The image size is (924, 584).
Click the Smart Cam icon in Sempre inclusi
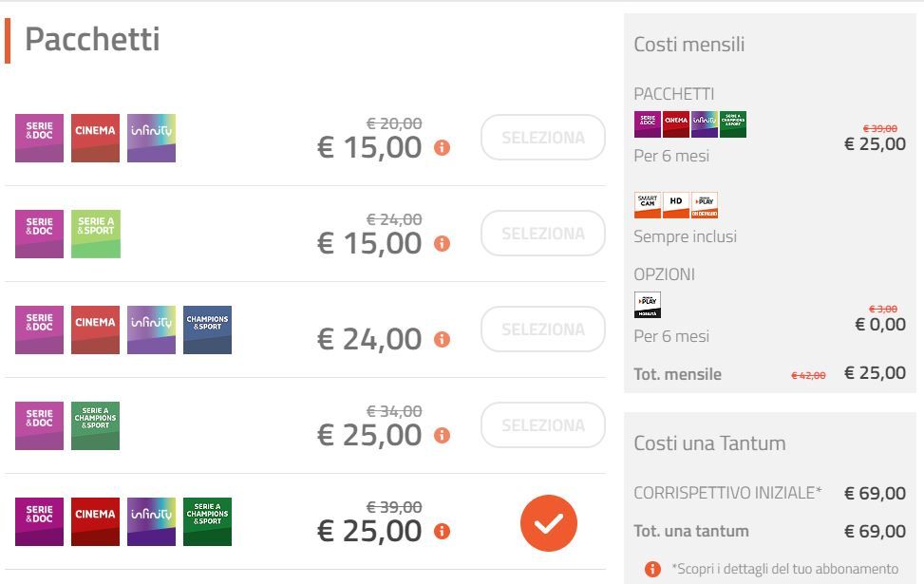(647, 205)
